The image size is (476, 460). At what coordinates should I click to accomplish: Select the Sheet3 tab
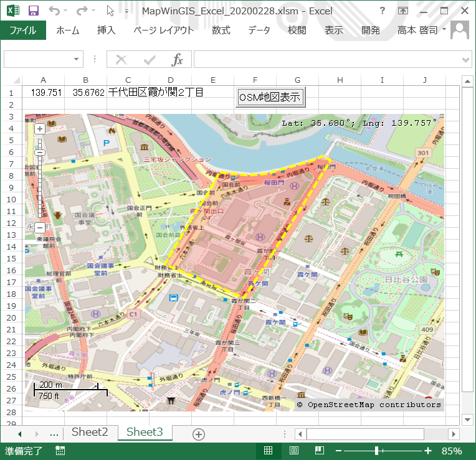[x=145, y=432]
